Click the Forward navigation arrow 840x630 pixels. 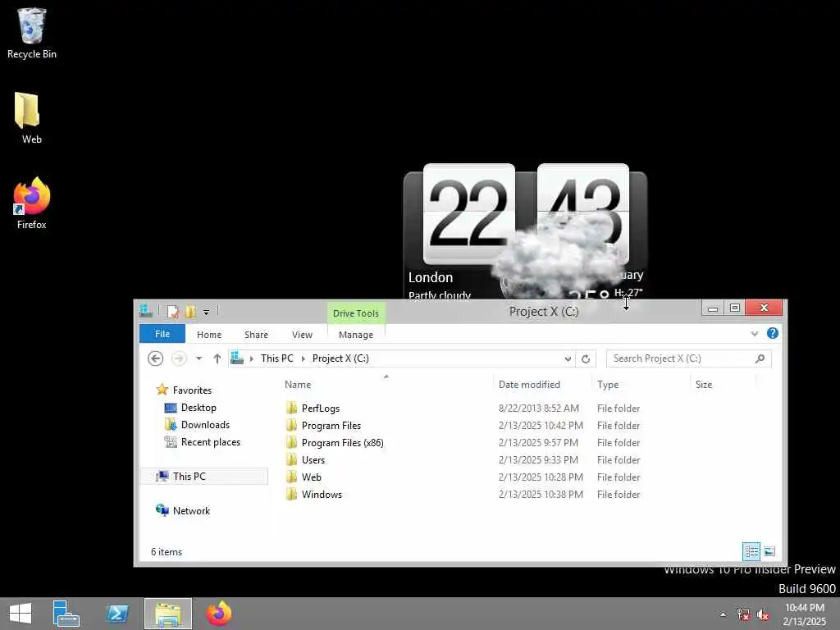179,358
